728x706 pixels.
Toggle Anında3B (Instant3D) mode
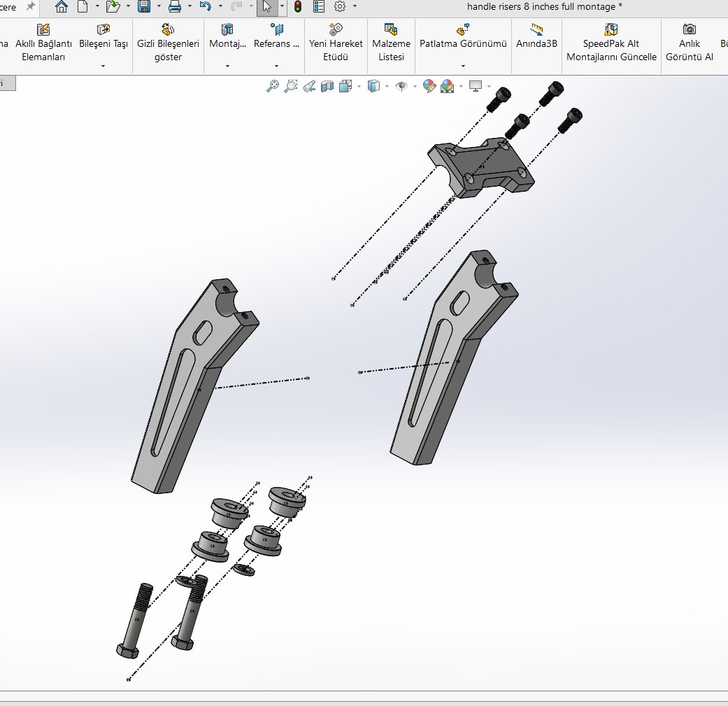pos(536,37)
